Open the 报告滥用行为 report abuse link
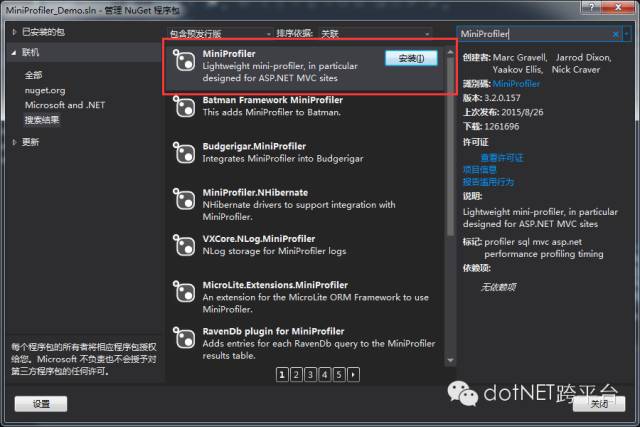Screen dimensions: 640x427 [x=488, y=182]
